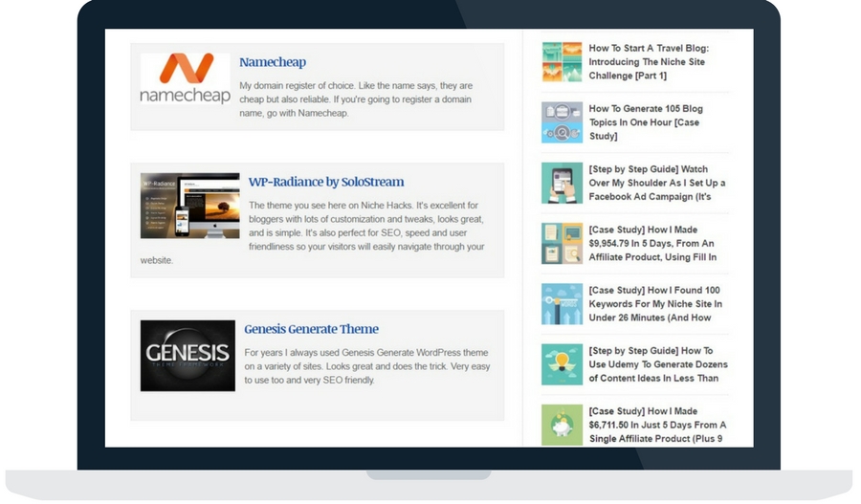Click the travel blog post thumbnail
Screen dimensions: 861x504
tap(562, 62)
